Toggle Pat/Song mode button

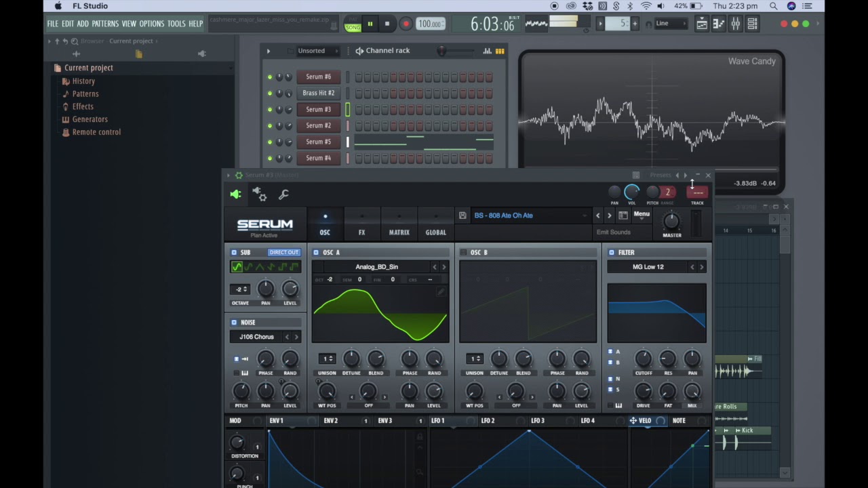point(353,24)
